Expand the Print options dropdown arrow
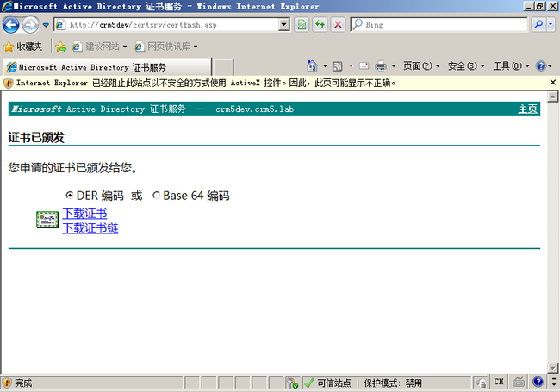Viewport: 560px width, 392px height. click(x=394, y=66)
